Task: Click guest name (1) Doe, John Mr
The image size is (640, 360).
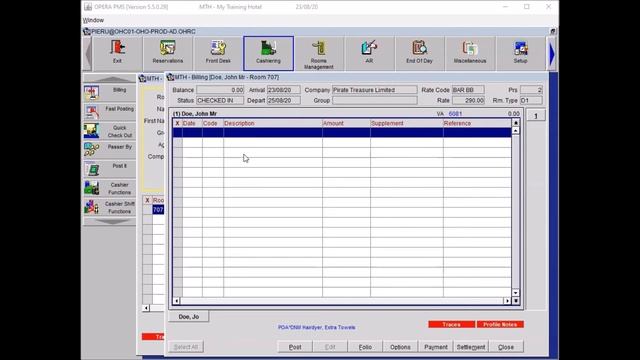Action: point(195,114)
